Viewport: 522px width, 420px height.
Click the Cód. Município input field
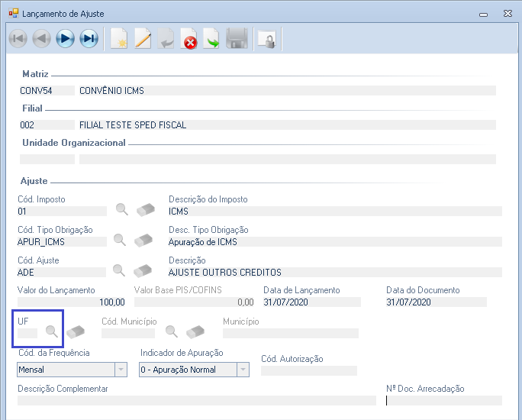(x=128, y=334)
